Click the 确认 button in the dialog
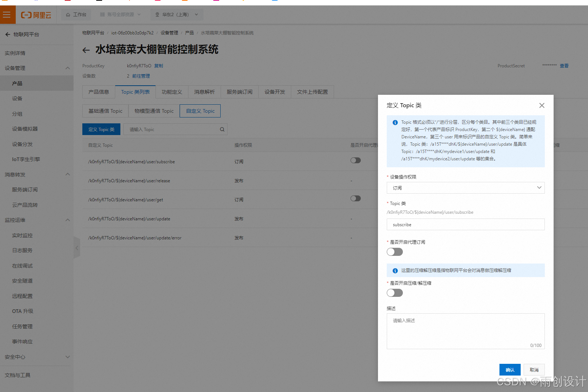588x392 pixels. [510, 370]
